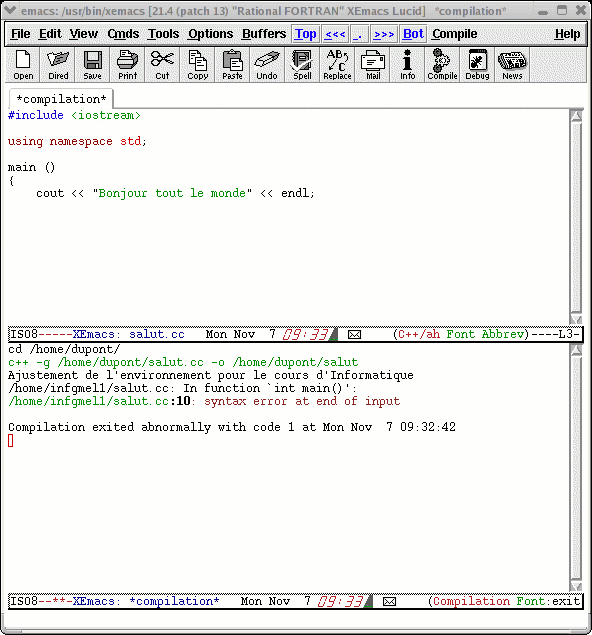Click the 'endl;' token in the code
The height and width of the screenshot is (635, 592).
tap(298, 193)
